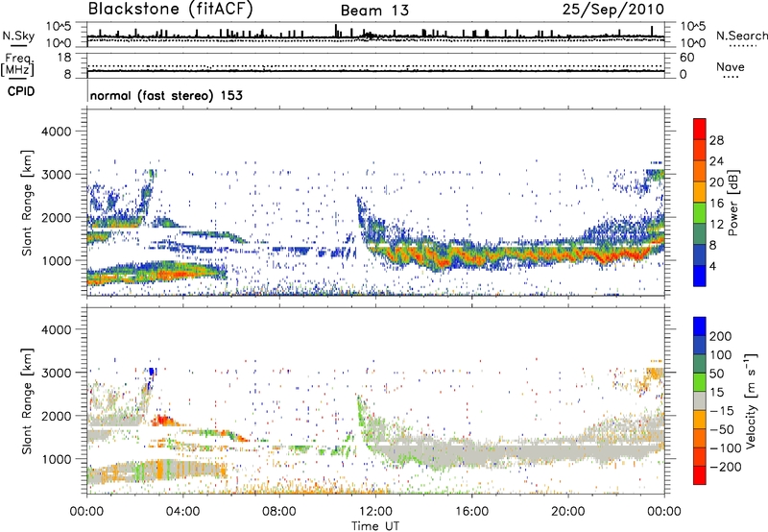Click the 2000 tick on the Velocity panel
768x532 pixels.
click(x=57, y=416)
